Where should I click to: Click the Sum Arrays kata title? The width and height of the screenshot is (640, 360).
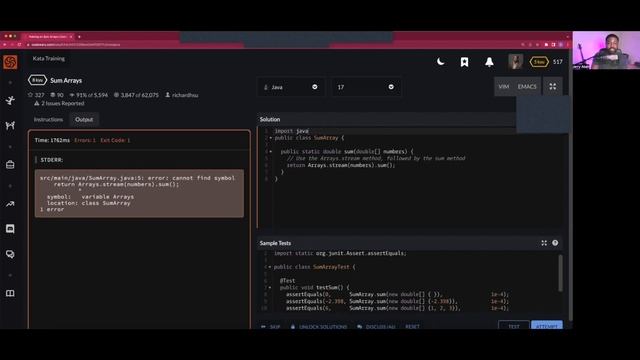point(66,80)
